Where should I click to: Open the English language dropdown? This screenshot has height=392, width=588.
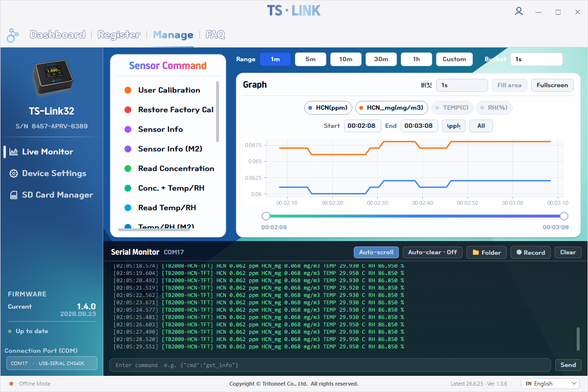(550, 384)
